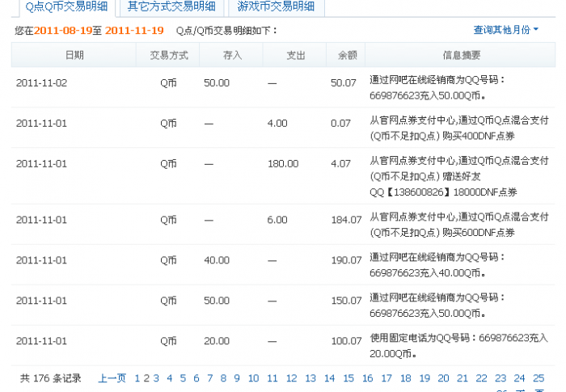Click the 交易方式 column header

coord(169,55)
